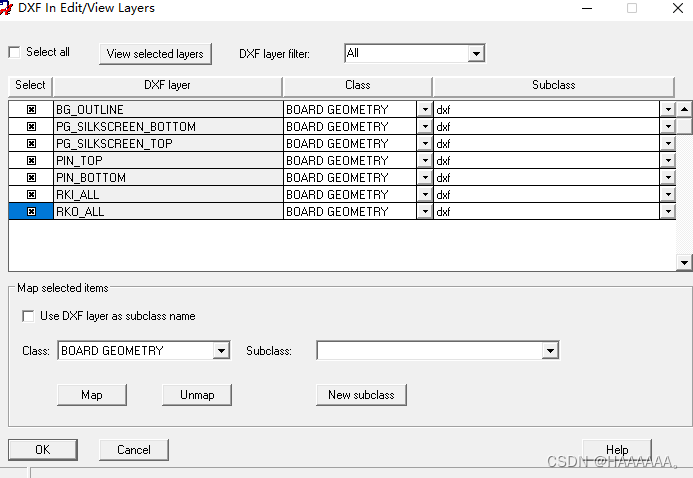
Task: Click the DXF layer column header
Action: click(x=167, y=86)
